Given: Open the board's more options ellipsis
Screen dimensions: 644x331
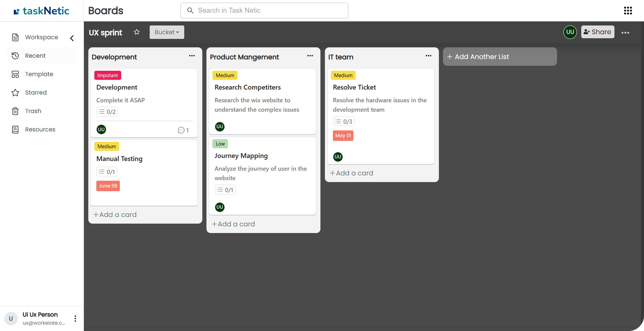Looking at the screenshot, I should tap(625, 32).
